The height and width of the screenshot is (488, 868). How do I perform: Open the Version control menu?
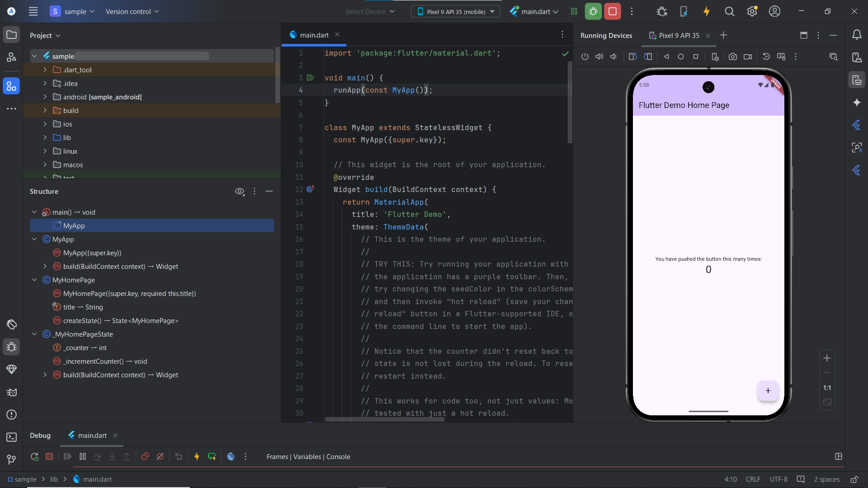tap(132, 12)
